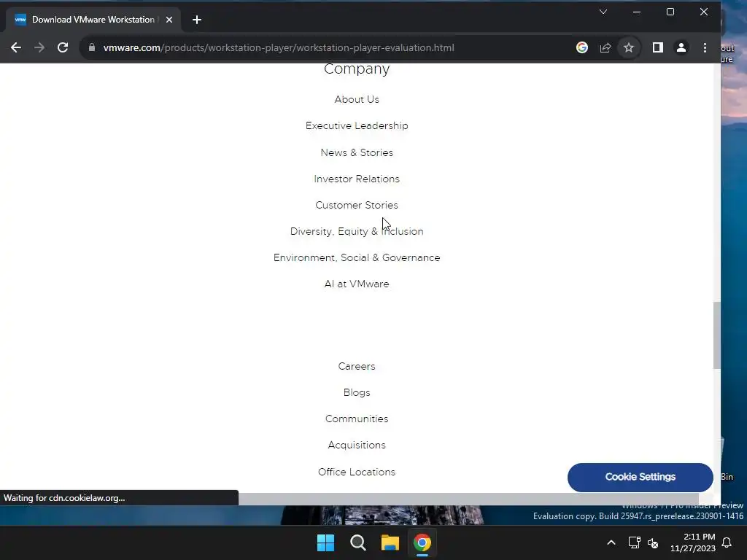The image size is (747, 560).
Task: Open Chrome three-dot menu
Action: point(705,47)
